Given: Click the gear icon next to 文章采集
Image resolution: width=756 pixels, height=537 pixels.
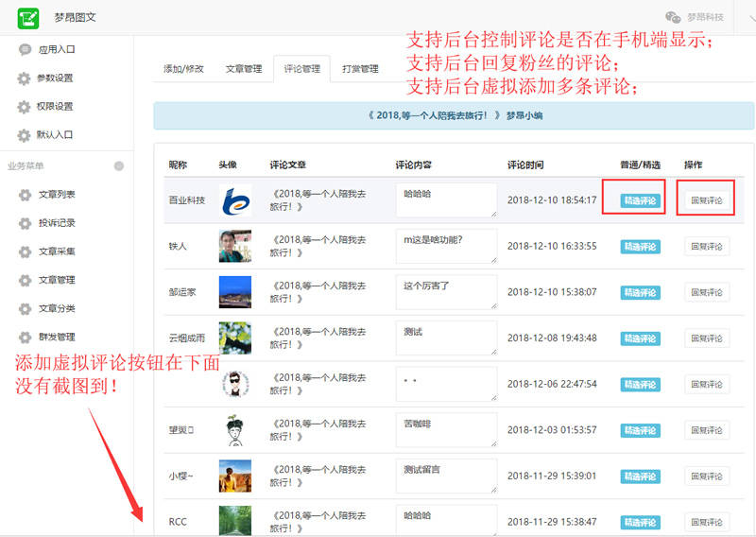Looking at the screenshot, I should [x=26, y=251].
